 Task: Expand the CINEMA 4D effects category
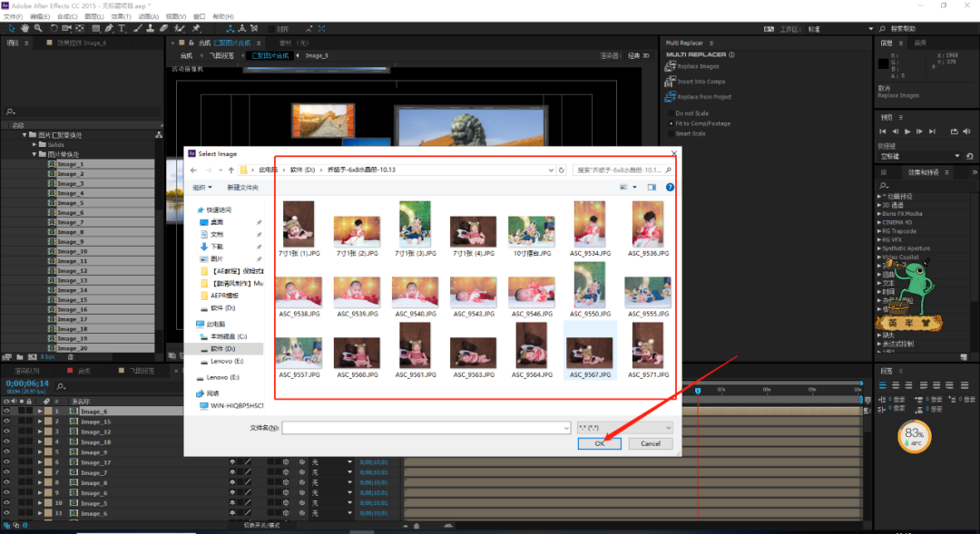(x=879, y=222)
